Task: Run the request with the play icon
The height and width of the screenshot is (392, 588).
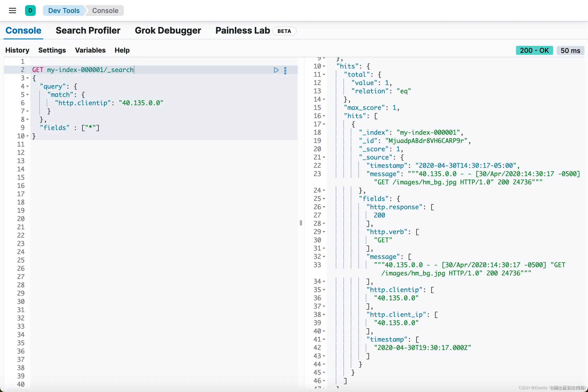Action: (276, 70)
